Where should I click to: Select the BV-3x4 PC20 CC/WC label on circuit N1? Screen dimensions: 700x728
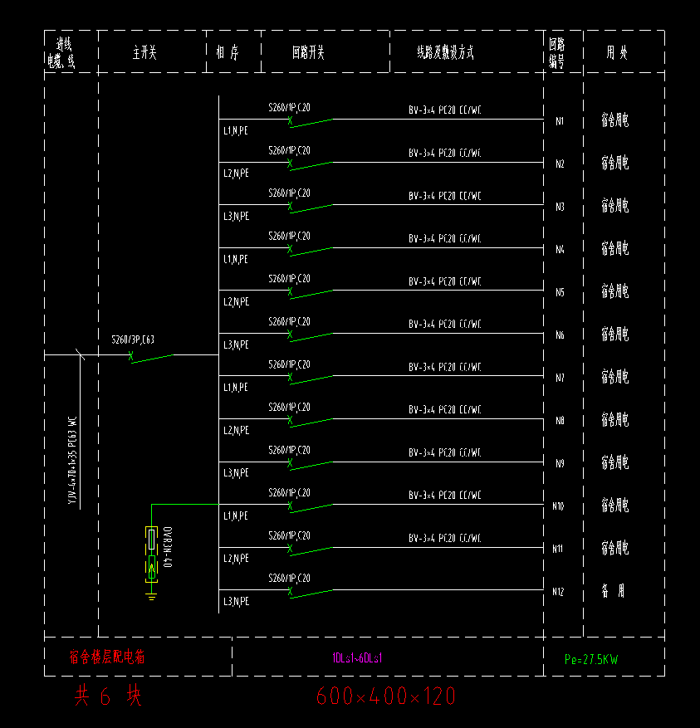445,110
